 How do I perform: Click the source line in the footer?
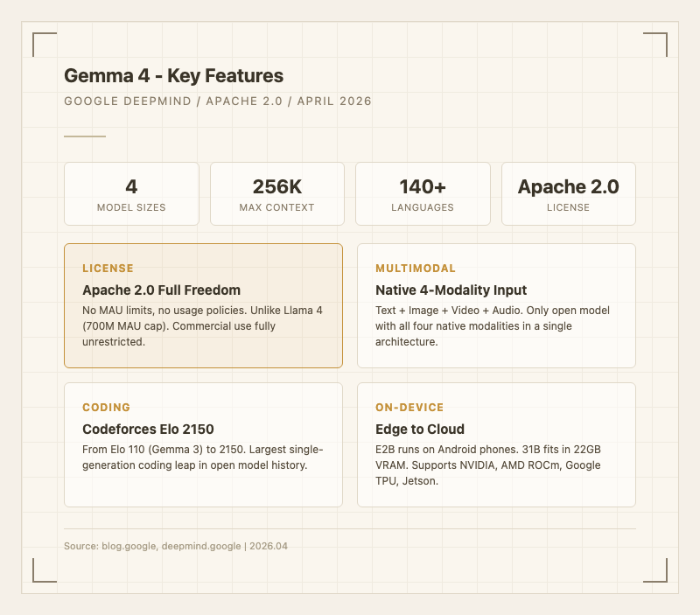(x=176, y=546)
